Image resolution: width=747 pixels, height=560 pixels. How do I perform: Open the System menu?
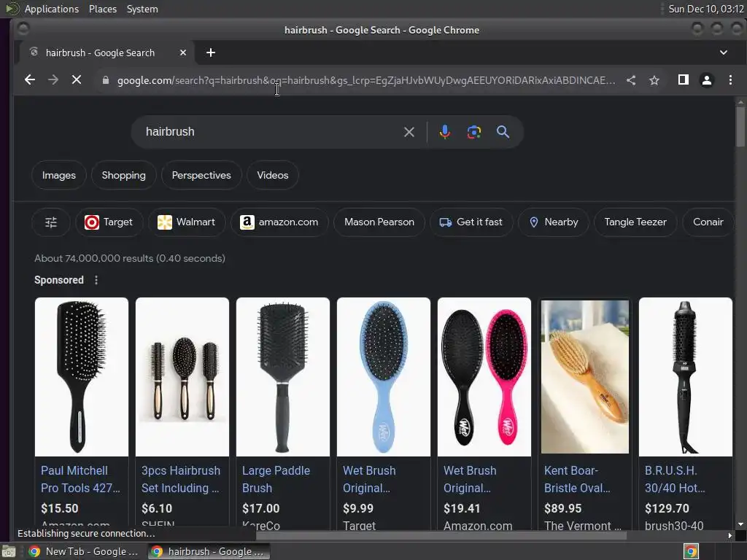point(142,9)
